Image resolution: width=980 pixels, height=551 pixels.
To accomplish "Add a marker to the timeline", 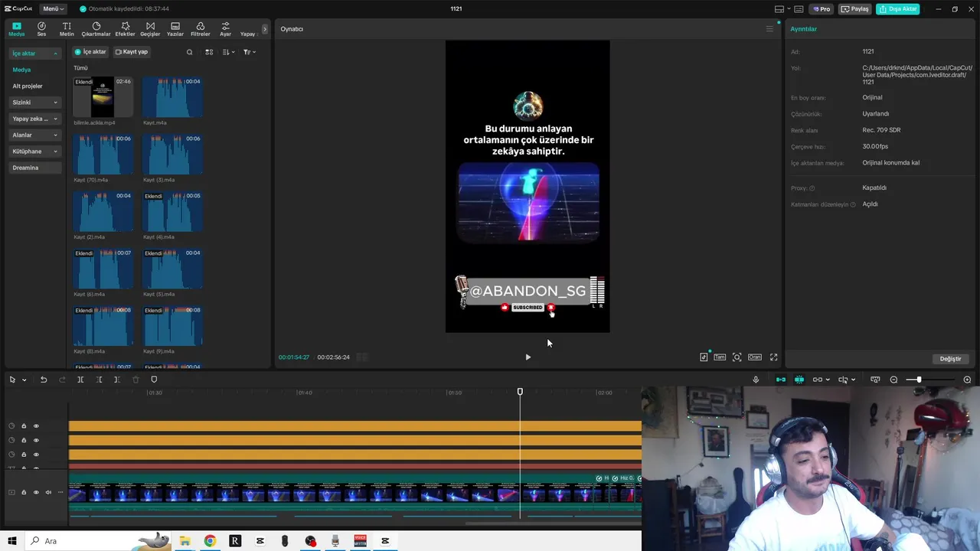I will [x=154, y=380].
